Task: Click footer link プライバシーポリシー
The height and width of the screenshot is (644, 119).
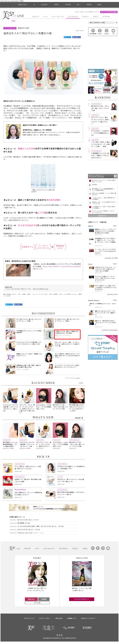Action: 45,618
